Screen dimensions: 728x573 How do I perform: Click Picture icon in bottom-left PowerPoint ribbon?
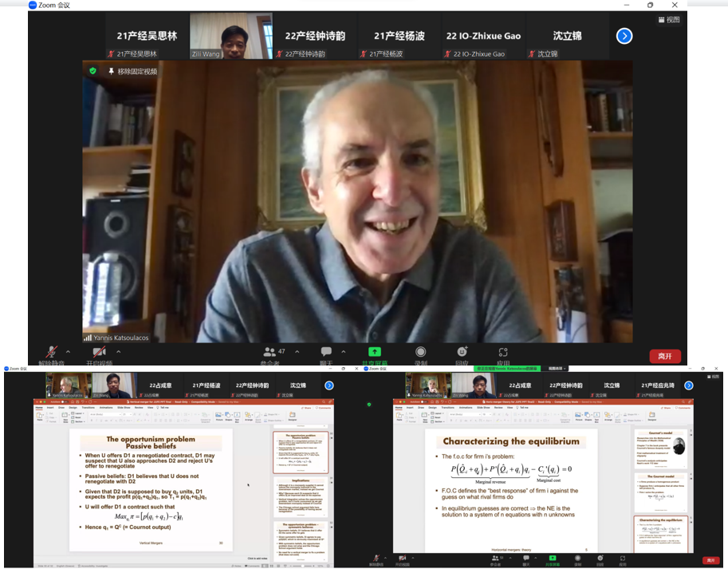tap(219, 416)
